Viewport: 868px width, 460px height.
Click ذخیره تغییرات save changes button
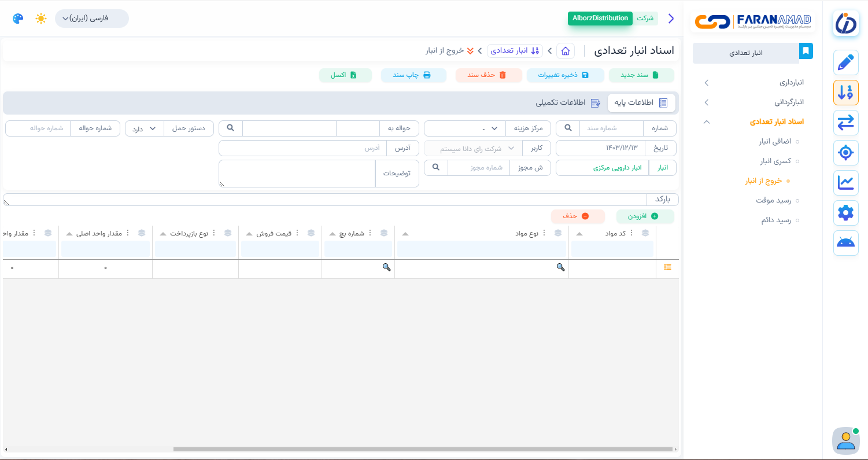click(565, 75)
